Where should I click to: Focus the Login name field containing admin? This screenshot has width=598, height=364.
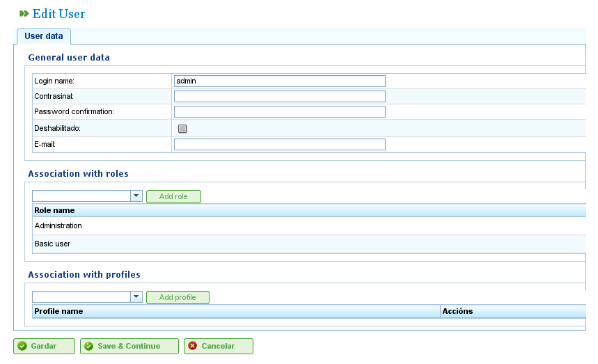pos(280,81)
